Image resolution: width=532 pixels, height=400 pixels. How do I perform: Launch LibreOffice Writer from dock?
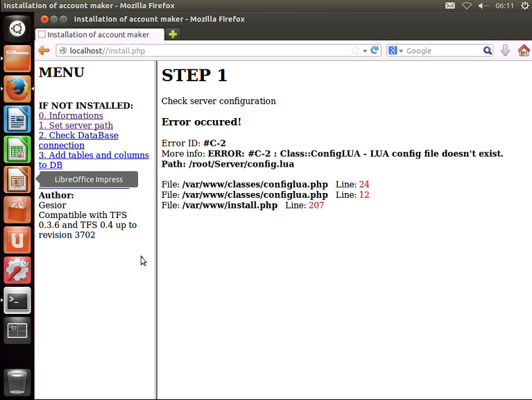pyautogui.click(x=17, y=119)
